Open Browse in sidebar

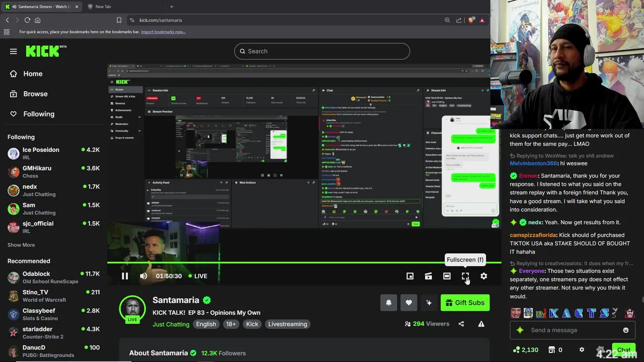[29, 94]
